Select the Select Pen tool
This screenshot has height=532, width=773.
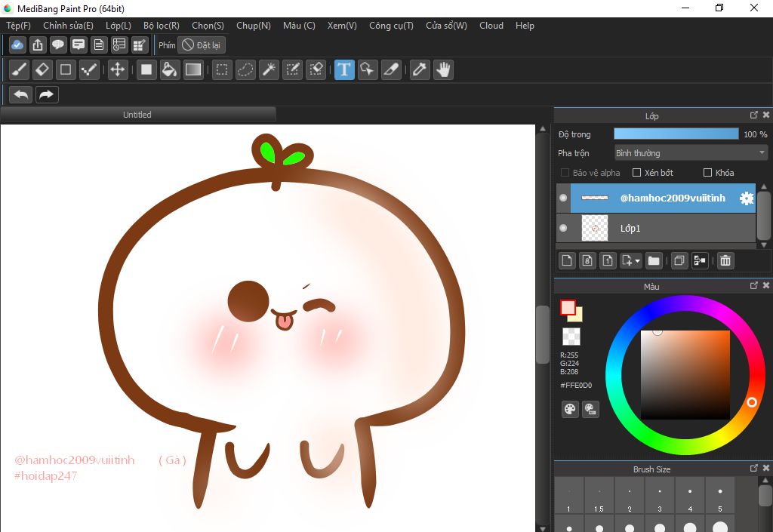292,69
